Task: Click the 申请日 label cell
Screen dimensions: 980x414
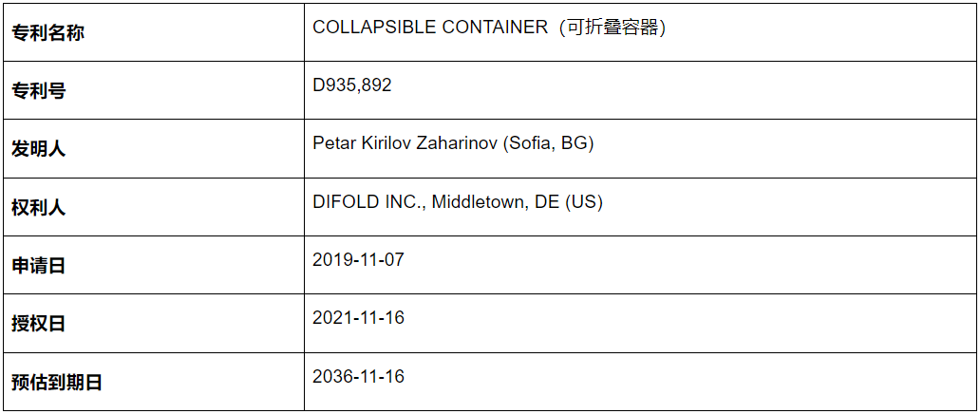Action: [154, 265]
